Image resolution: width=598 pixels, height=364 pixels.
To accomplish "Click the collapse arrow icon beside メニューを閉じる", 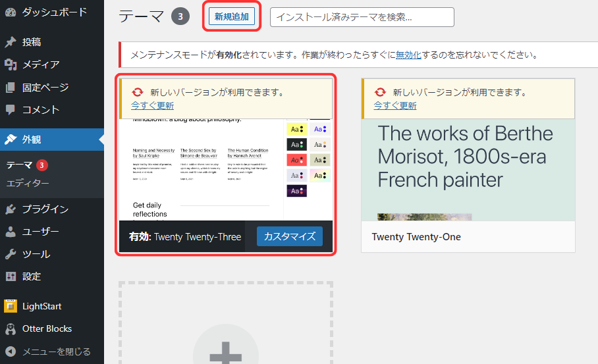I will [x=11, y=351].
